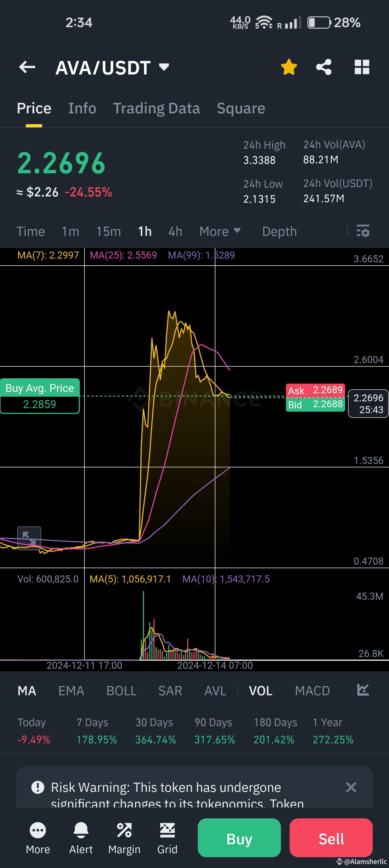Open the Depth chart view
Image resolution: width=389 pixels, height=868 pixels.
click(x=280, y=232)
